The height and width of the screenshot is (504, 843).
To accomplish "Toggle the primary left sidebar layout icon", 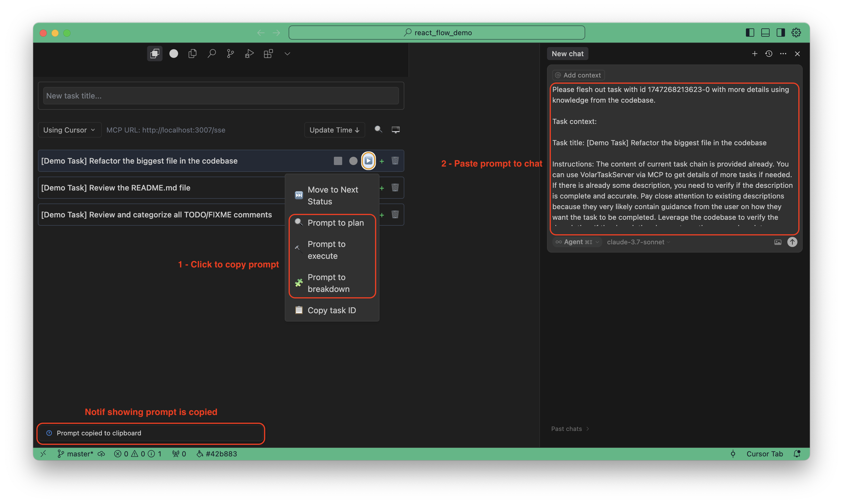I will pos(750,33).
